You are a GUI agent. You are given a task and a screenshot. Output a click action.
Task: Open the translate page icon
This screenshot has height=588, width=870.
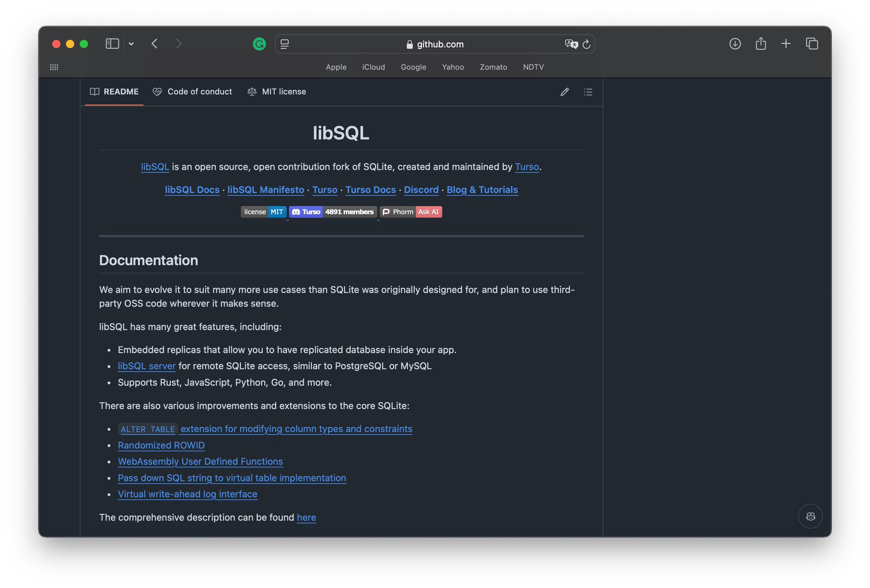tap(571, 44)
